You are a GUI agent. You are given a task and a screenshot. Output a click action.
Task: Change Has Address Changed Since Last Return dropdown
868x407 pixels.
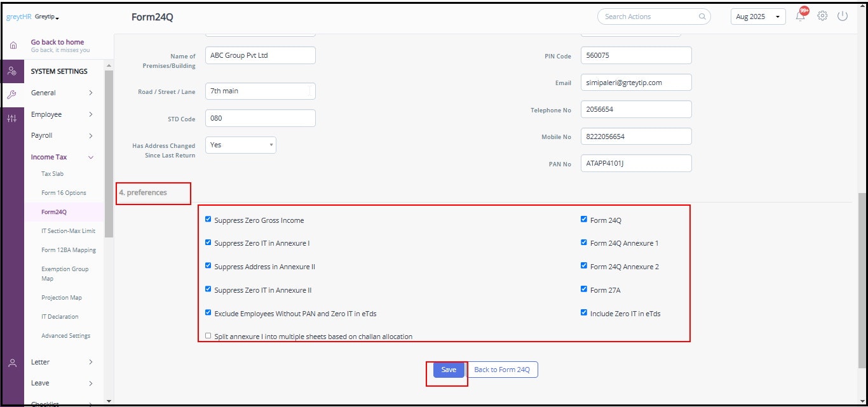point(240,145)
